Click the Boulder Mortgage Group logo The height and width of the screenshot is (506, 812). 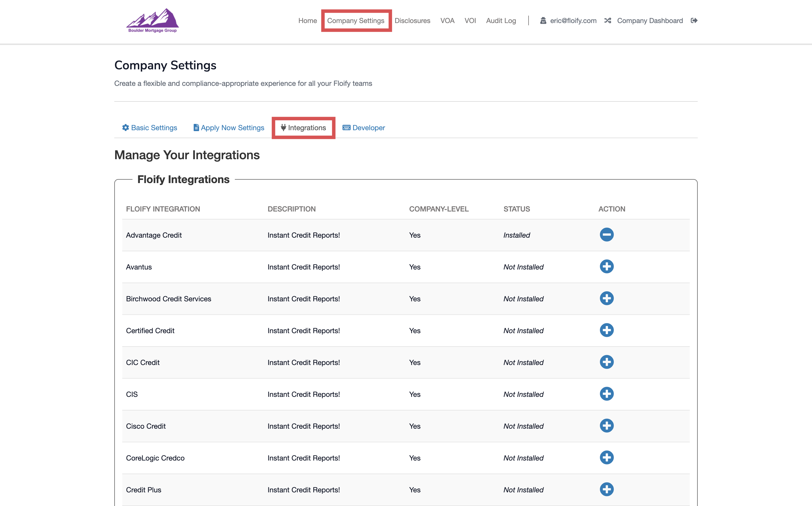pos(152,20)
